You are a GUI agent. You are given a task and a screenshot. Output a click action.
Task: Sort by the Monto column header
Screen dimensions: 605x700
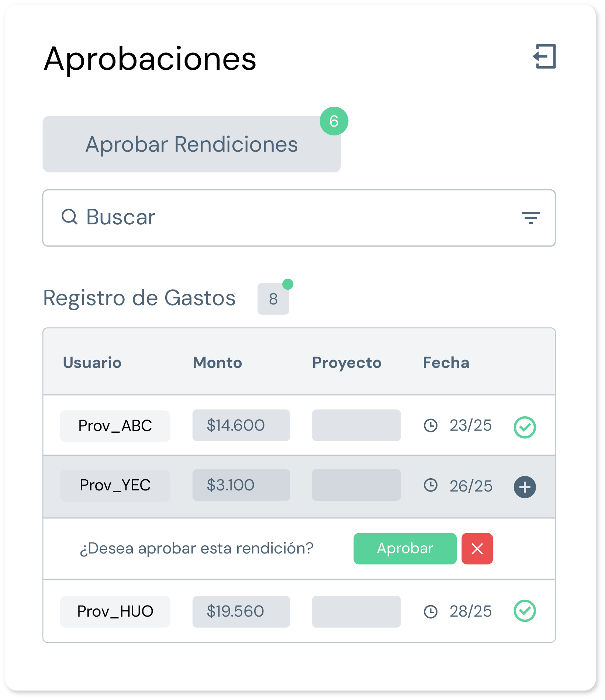click(217, 362)
